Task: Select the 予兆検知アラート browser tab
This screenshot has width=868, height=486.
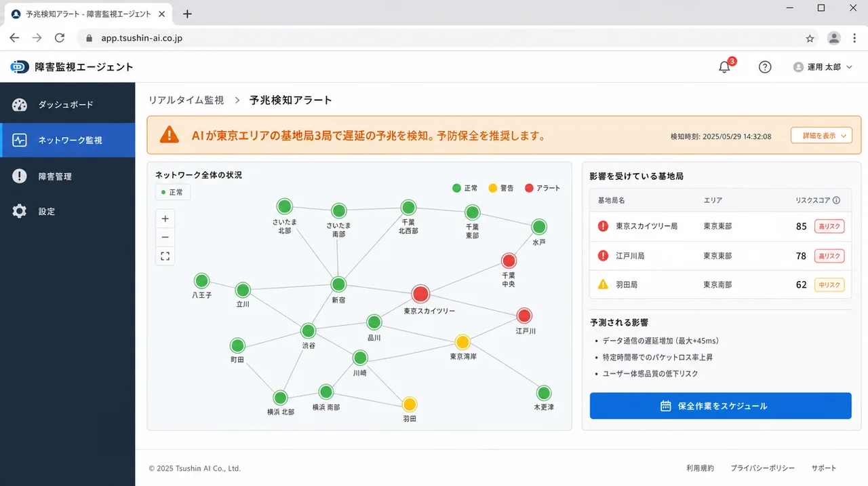Action: coord(88,14)
